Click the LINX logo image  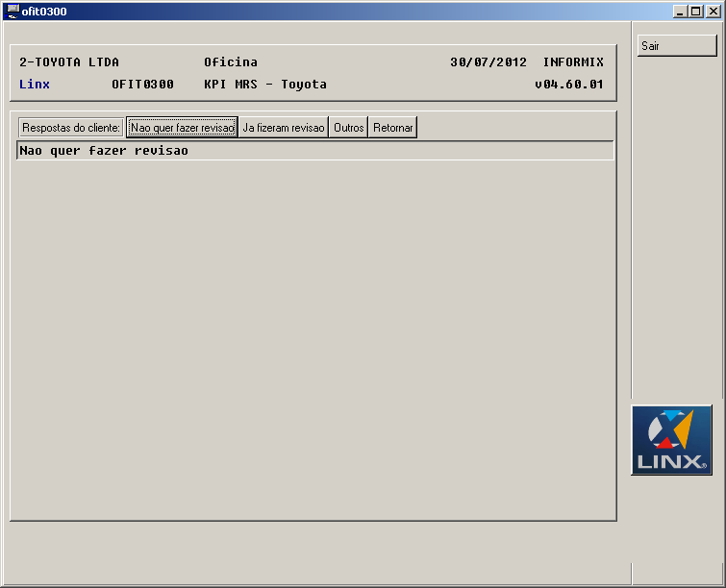click(x=671, y=440)
